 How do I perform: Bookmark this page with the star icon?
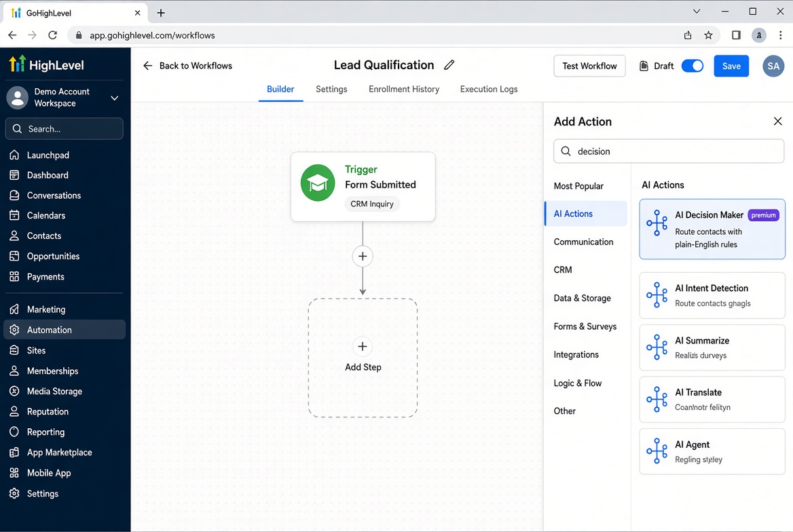point(708,35)
